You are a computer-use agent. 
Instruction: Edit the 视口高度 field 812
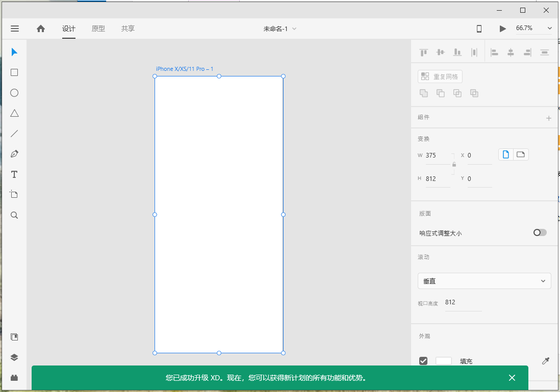(463, 303)
